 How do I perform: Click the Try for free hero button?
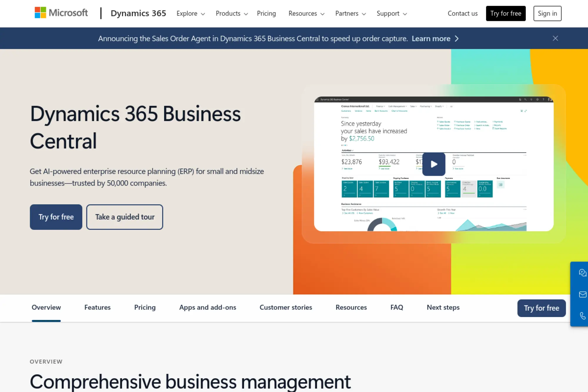click(56, 217)
